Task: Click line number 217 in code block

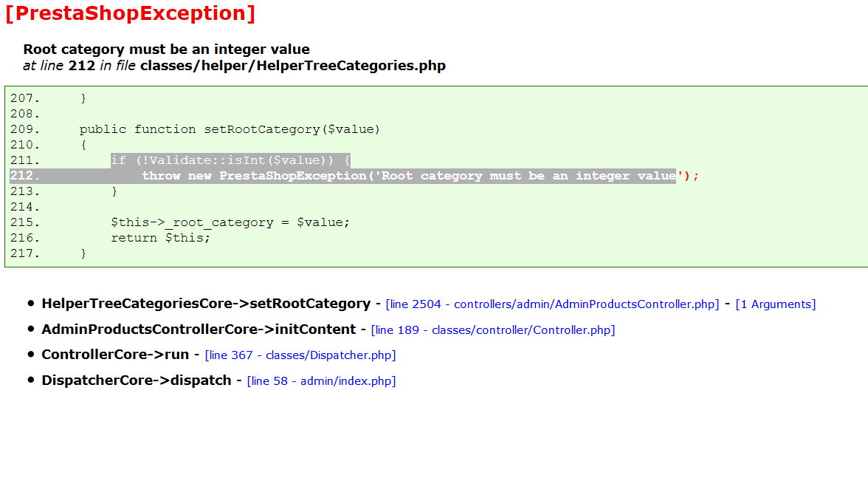Action: (25, 253)
